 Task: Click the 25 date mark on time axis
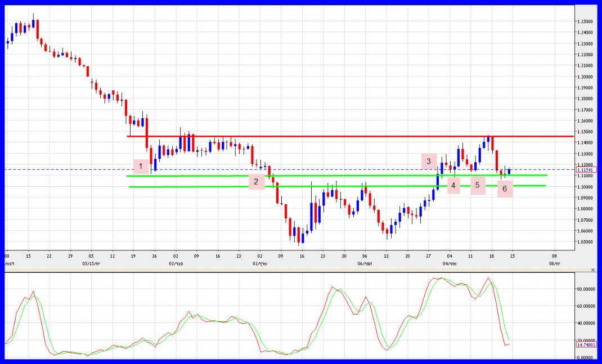click(x=513, y=255)
